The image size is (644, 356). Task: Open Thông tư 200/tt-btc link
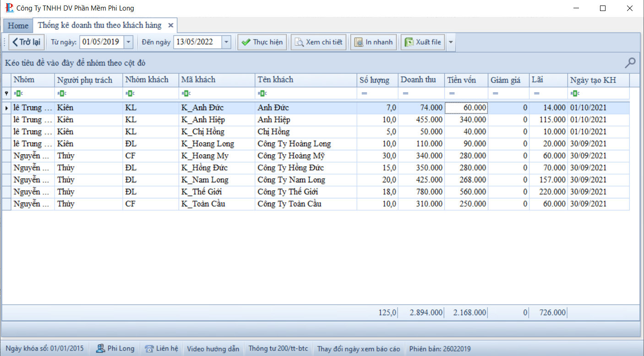tap(278, 349)
